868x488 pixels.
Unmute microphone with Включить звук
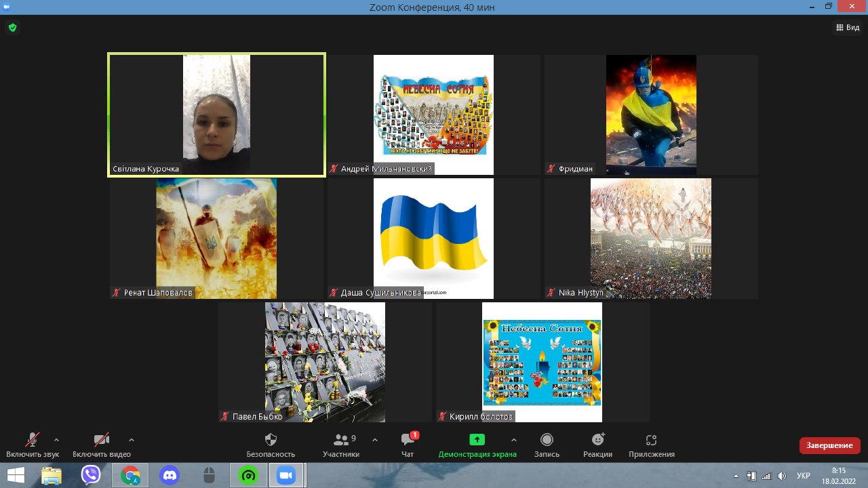[33, 445]
